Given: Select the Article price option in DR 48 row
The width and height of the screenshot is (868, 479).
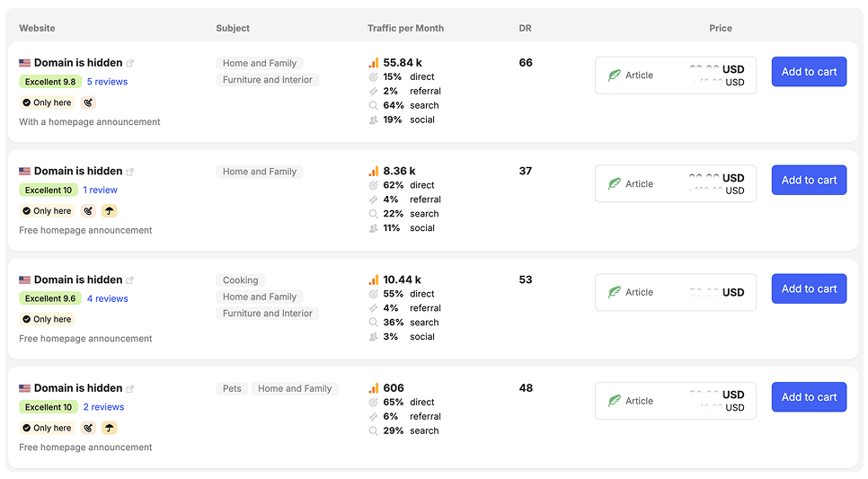Looking at the screenshot, I should 676,401.
